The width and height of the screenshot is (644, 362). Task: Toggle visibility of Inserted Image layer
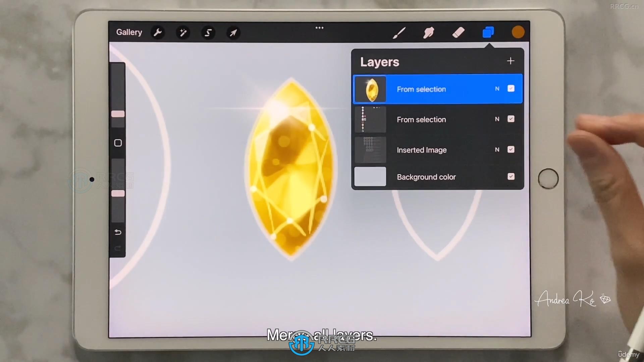[x=511, y=149]
